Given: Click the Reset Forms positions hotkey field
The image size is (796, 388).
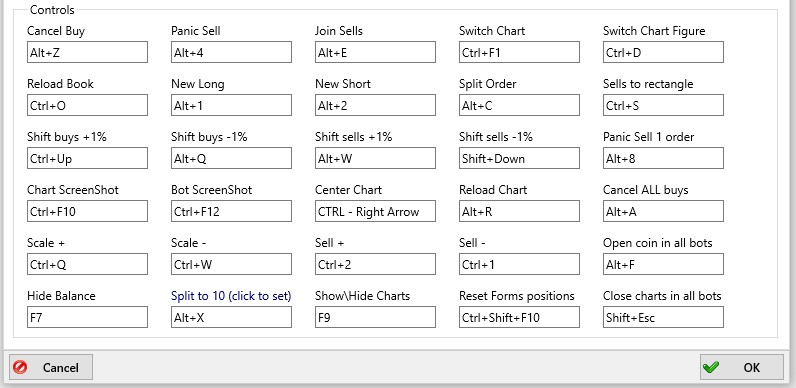Looking at the screenshot, I should 519,317.
